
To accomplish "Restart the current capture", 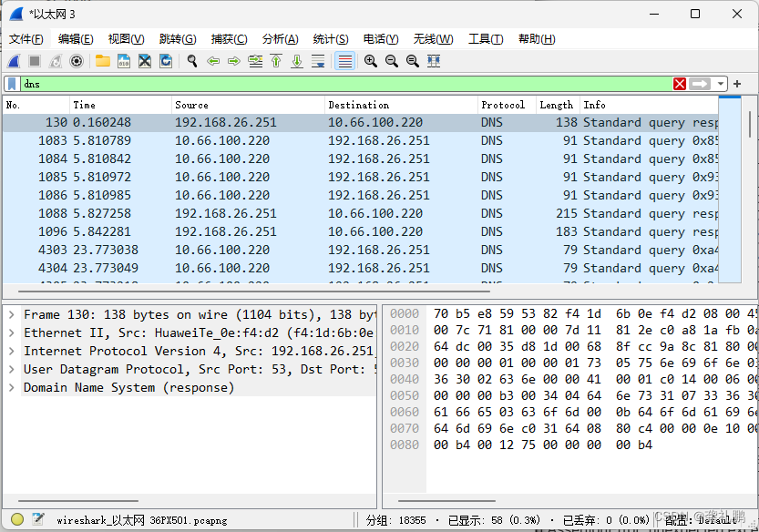I will click(x=56, y=61).
